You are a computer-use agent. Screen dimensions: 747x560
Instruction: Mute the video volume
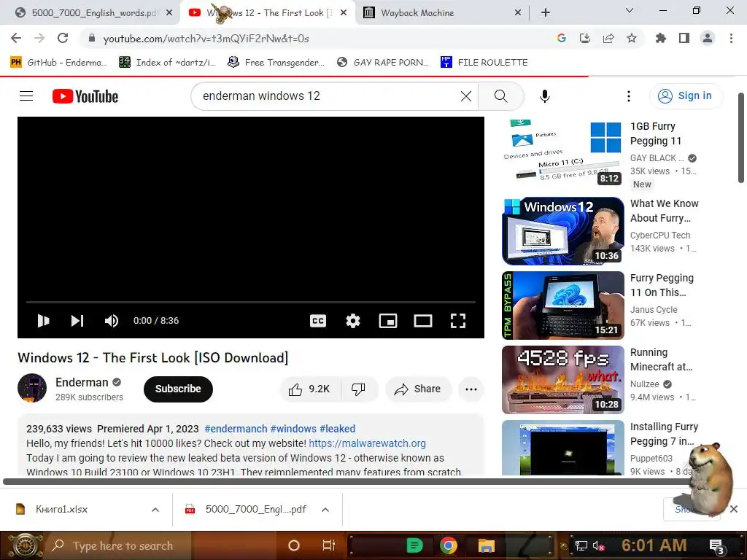112,321
